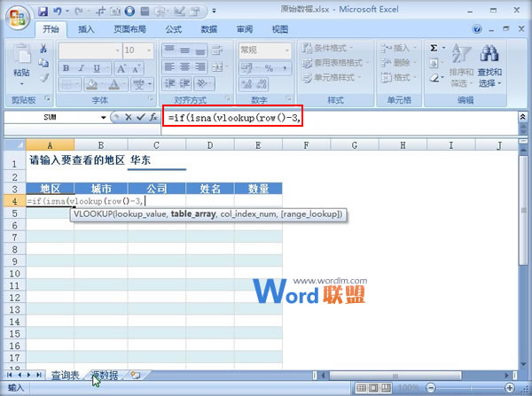Open the fill color bucket

91,84
